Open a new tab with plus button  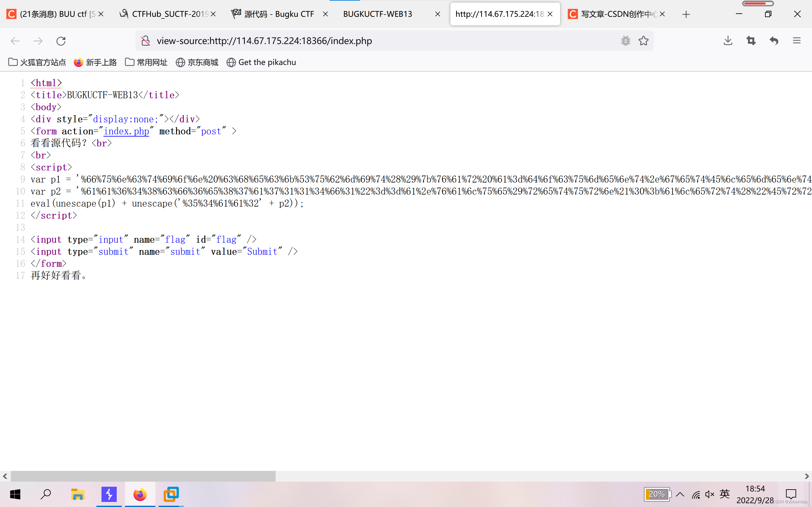point(686,14)
